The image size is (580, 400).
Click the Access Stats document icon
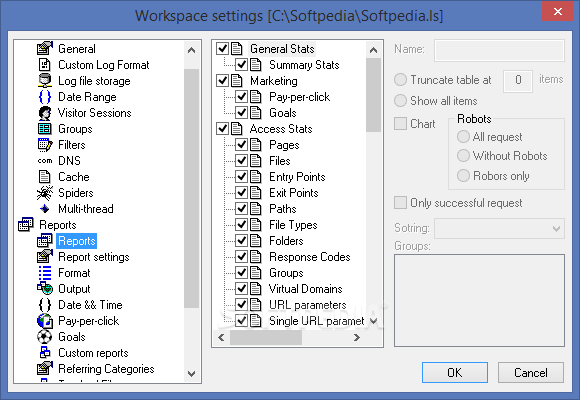click(x=237, y=129)
